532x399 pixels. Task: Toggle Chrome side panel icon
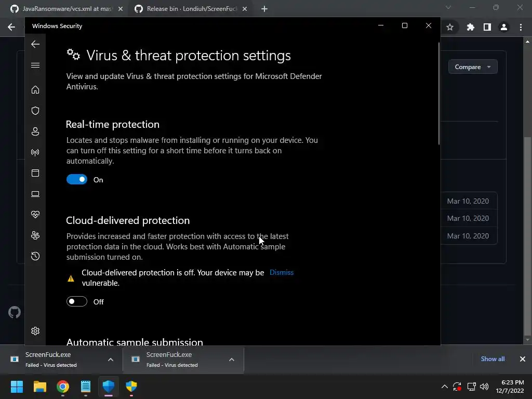pyautogui.click(x=487, y=27)
